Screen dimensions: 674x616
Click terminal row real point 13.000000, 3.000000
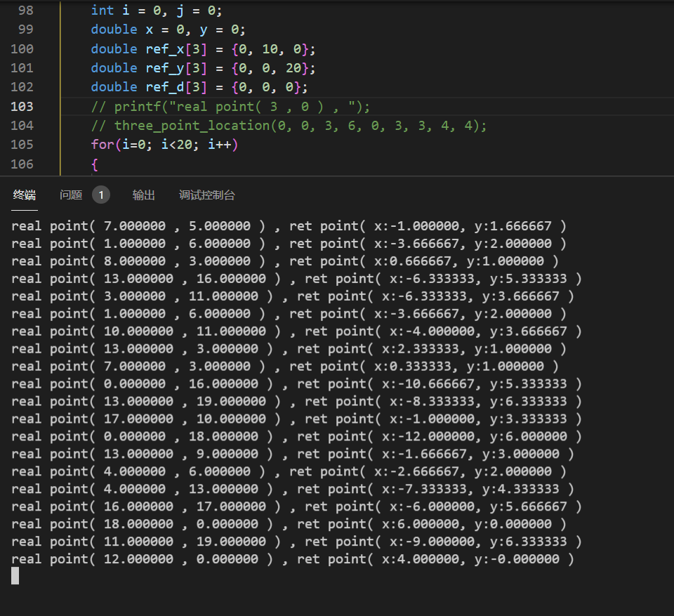pyautogui.click(x=289, y=349)
